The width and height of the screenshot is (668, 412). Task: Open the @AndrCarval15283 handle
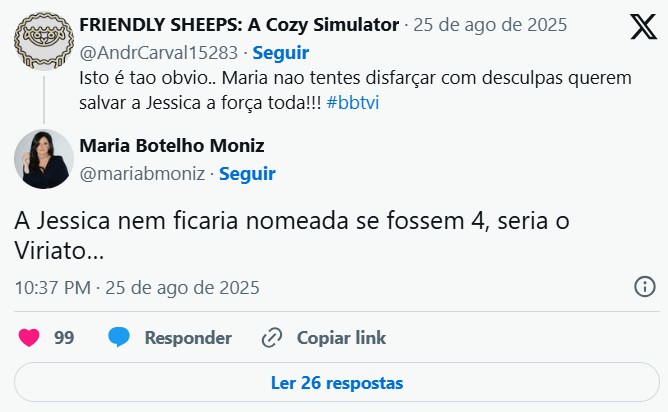click(159, 52)
